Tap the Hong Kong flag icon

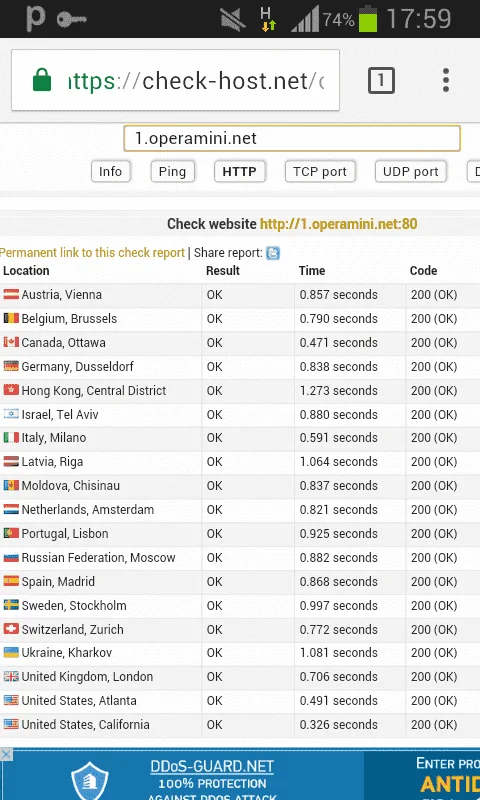pyautogui.click(x=11, y=390)
